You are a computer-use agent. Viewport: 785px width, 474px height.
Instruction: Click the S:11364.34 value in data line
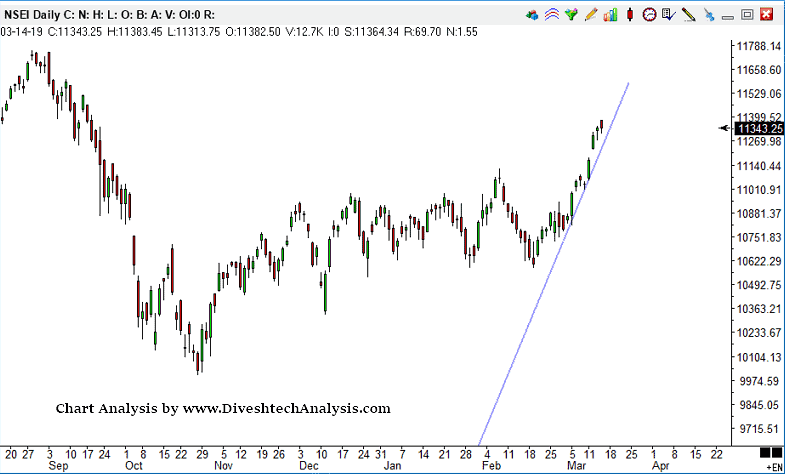click(x=372, y=32)
